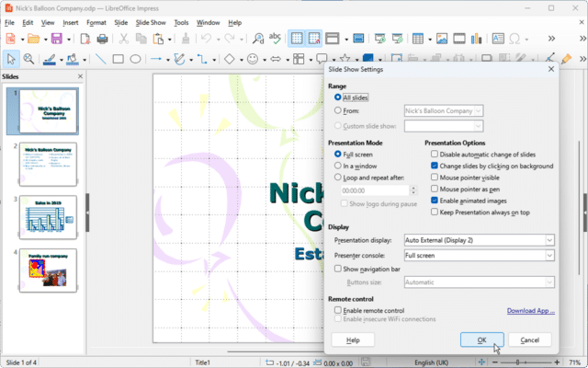The height and width of the screenshot is (368, 588).
Task: Open the Slide Show menu
Action: pos(151,22)
